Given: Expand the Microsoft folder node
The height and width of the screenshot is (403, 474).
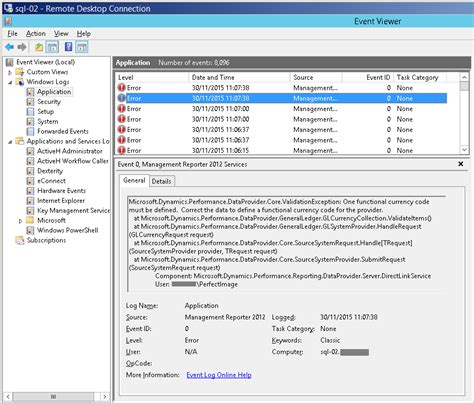Looking at the screenshot, I should click(20, 221).
